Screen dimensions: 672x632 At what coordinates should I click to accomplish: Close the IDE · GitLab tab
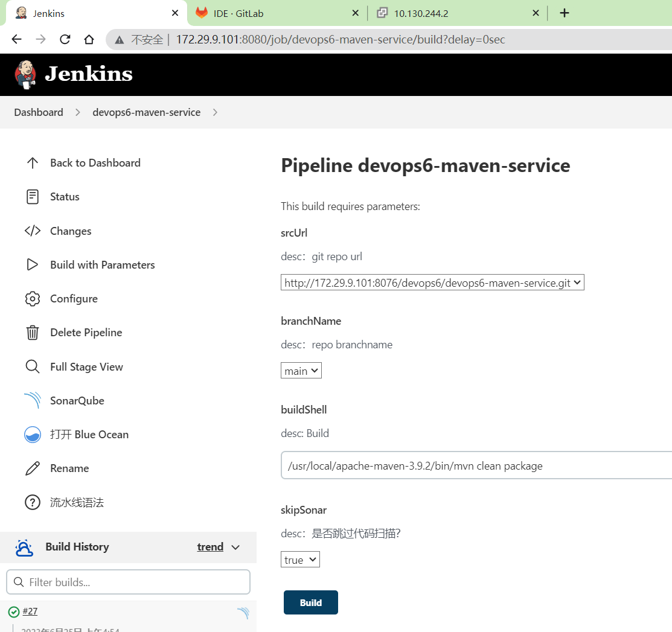click(355, 13)
